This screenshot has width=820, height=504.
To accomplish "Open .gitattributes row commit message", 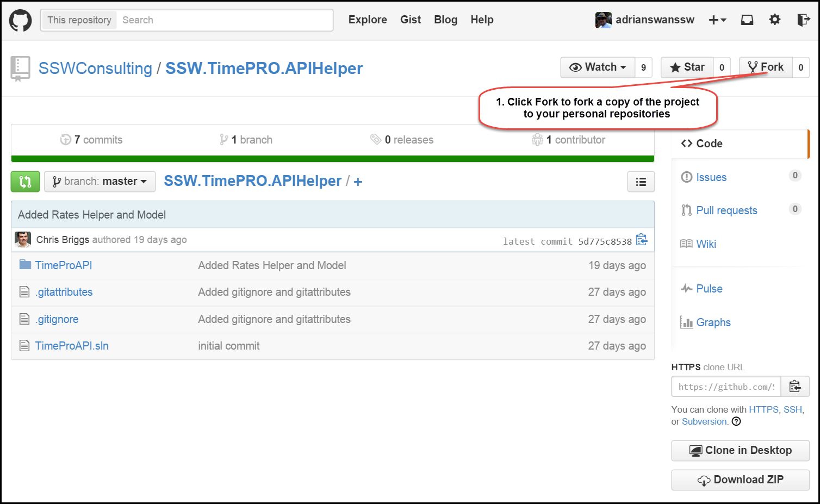I will point(274,292).
